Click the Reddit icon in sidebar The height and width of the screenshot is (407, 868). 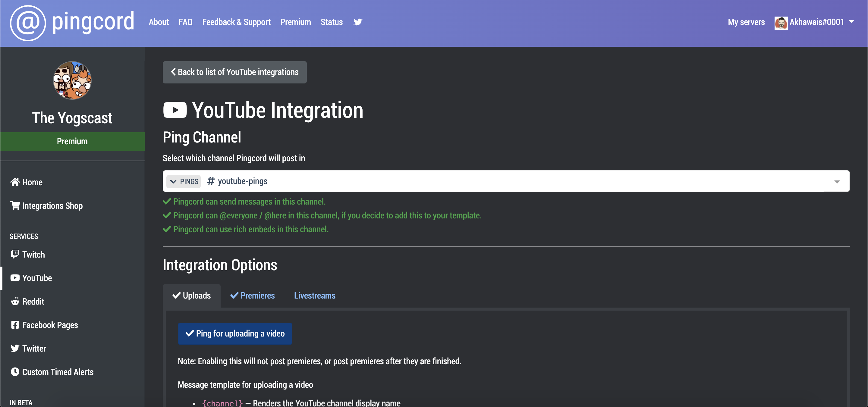coord(15,301)
